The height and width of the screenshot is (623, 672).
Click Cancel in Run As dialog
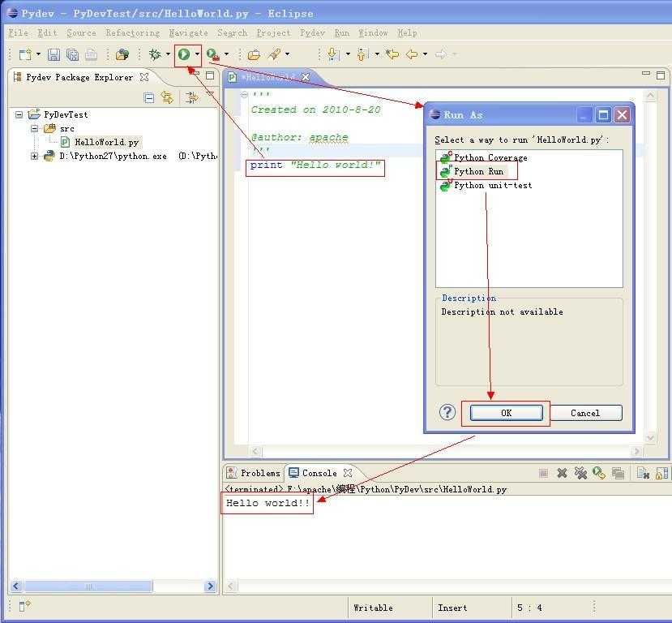click(x=585, y=413)
